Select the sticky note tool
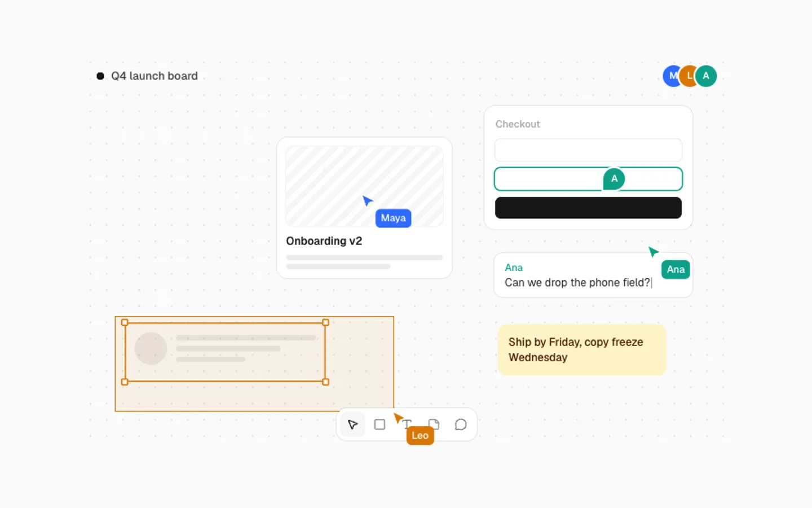Viewport: 812px width, 508px height. click(434, 424)
